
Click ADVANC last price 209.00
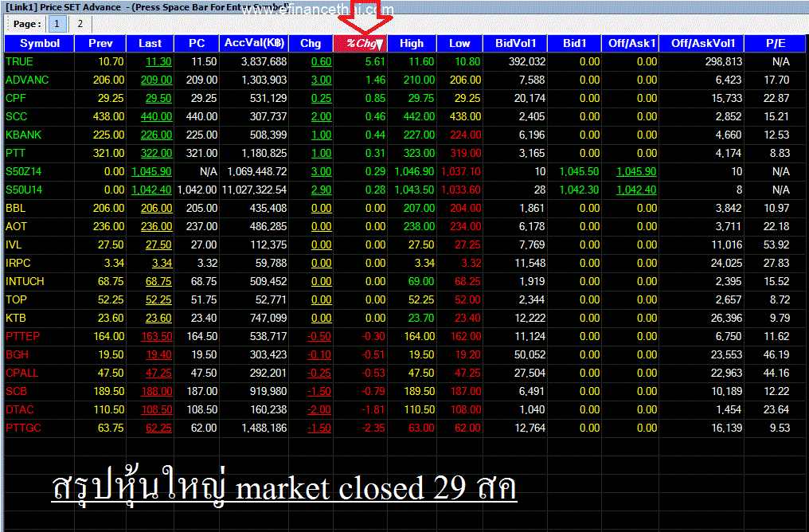coord(156,80)
